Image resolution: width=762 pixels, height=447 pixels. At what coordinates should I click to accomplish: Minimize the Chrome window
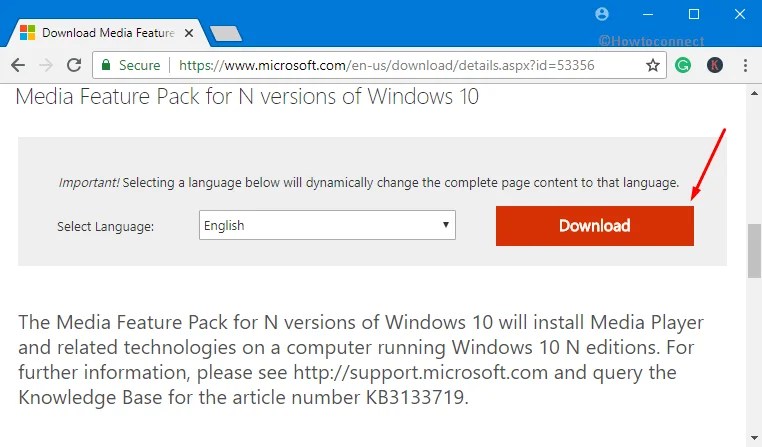648,14
